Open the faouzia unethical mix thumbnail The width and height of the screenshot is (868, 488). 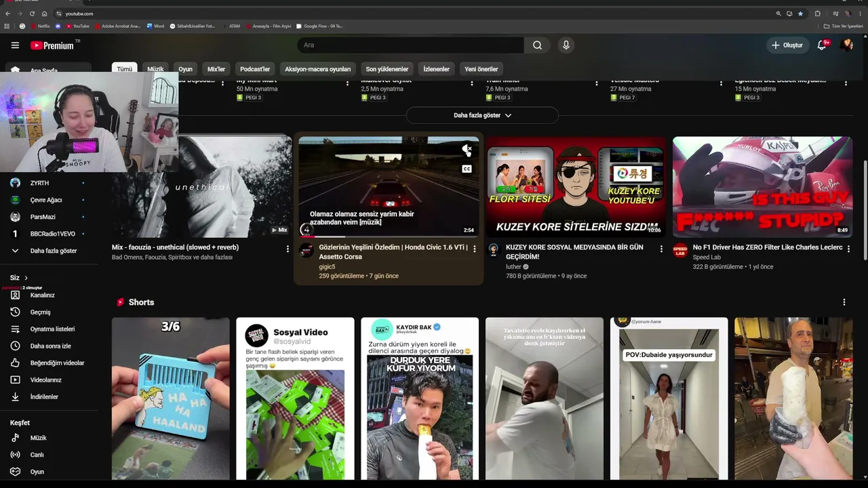(202, 187)
